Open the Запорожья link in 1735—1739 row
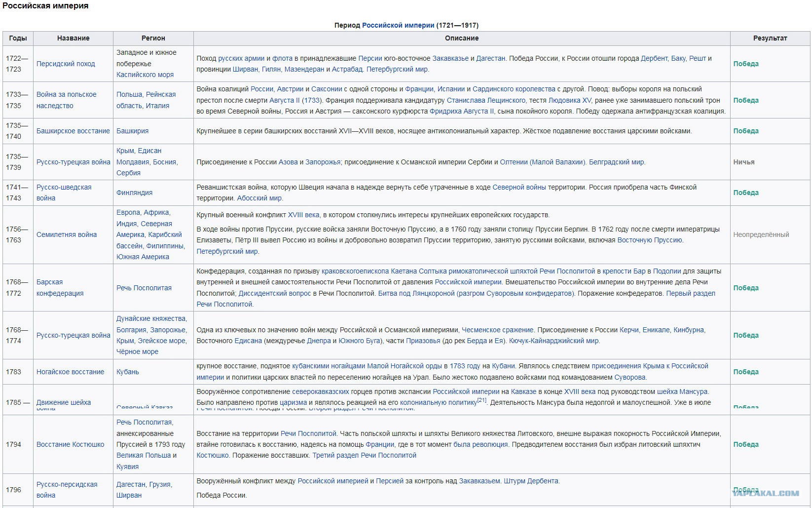Viewport: 812px width, 508px height. click(x=323, y=162)
